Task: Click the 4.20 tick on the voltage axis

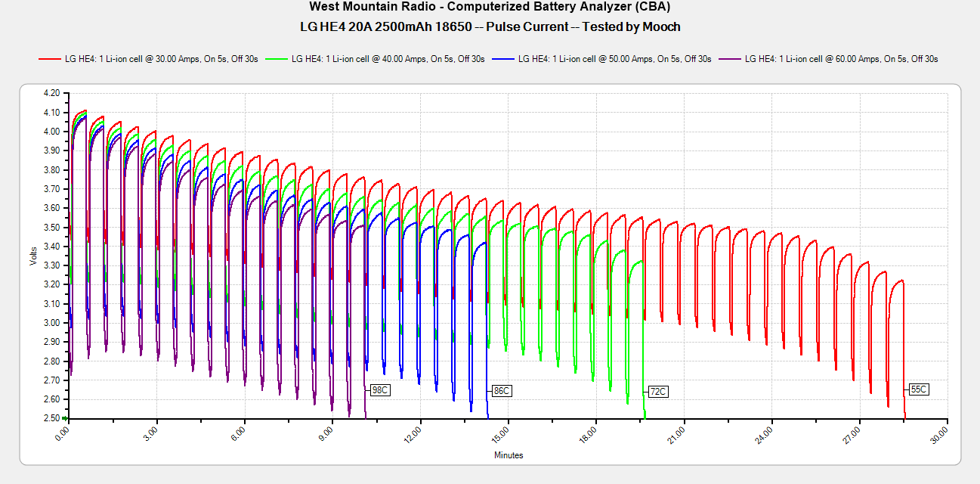Action: pyautogui.click(x=51, y=93)
